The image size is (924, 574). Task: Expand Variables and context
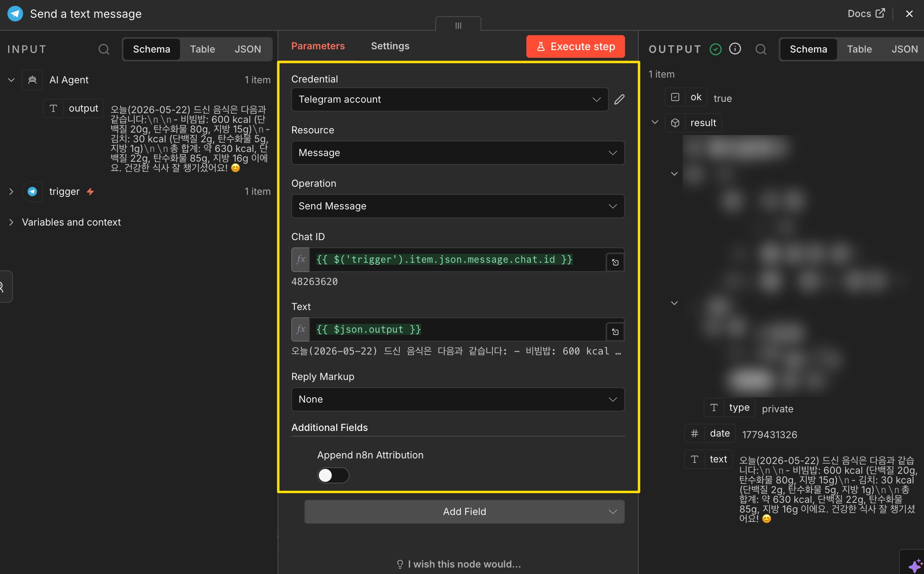tap(11, 222)
